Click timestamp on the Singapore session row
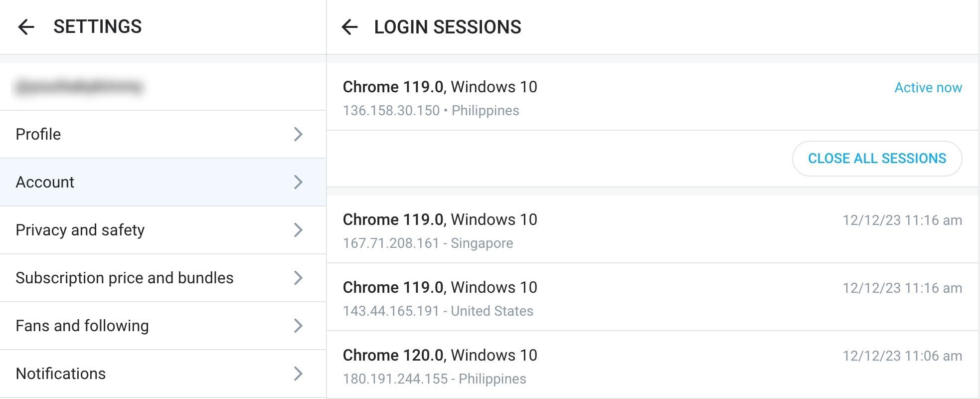This screenshot has height=399, width=980. point(902,220)
